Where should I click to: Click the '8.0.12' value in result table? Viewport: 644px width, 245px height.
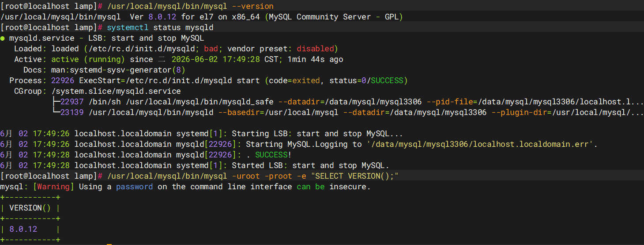click(x=23, y=229)
